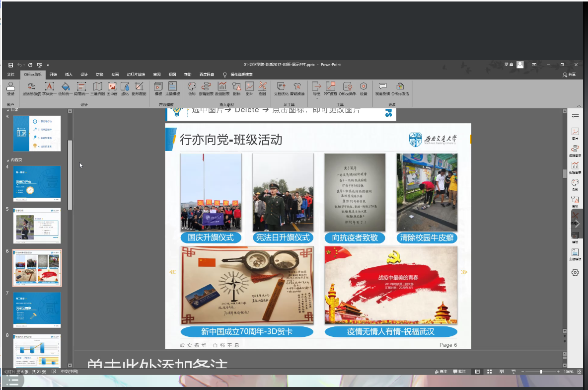Click the save icon in quick access toolbar
The image size is (588, 390).
(10, 65)
